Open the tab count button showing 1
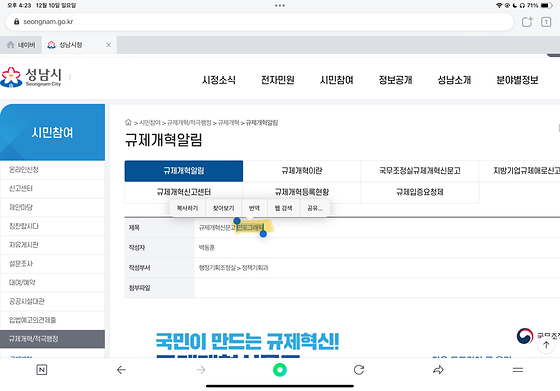The width and height of the screenshot is (560, 391). pyautogui.click(x=546, y=22)
